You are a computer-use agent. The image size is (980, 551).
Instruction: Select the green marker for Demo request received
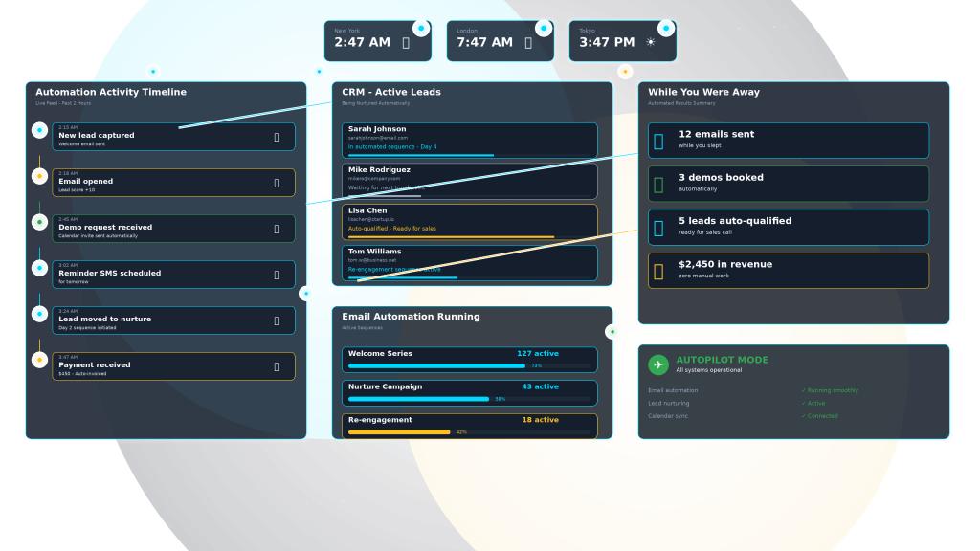click(39, 222)
